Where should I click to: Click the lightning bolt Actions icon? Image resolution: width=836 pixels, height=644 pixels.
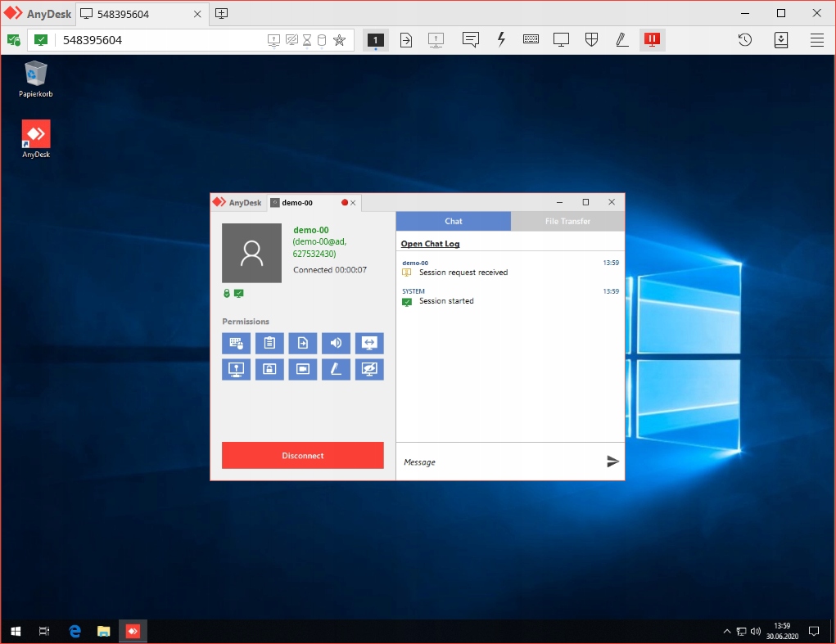point(501,39)
